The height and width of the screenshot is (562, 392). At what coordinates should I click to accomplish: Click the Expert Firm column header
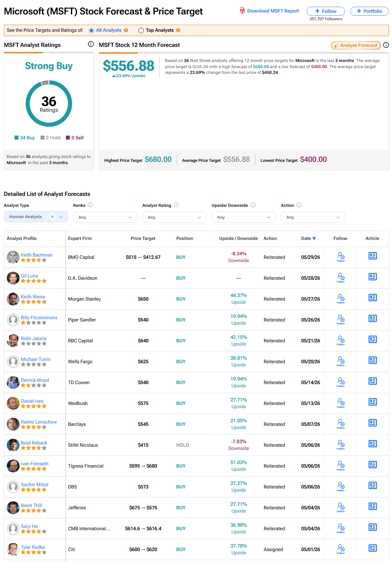pyautogui.click(x=80, y=238)
